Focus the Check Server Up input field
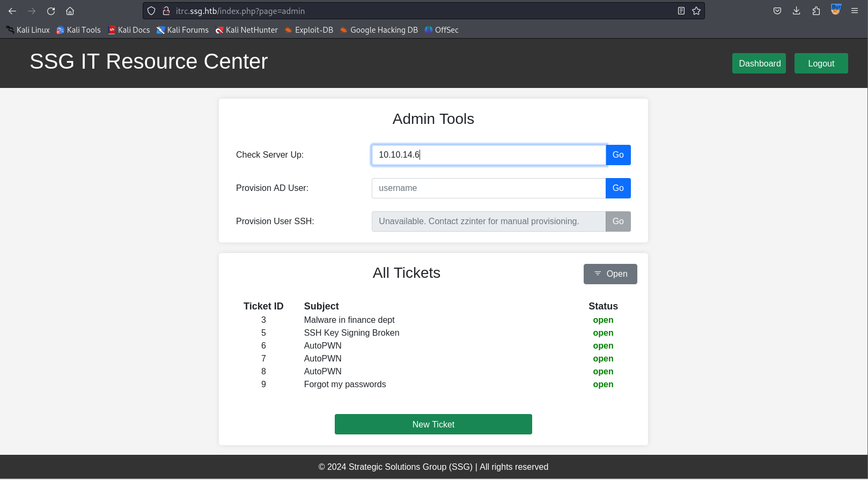 click(489, 155)
